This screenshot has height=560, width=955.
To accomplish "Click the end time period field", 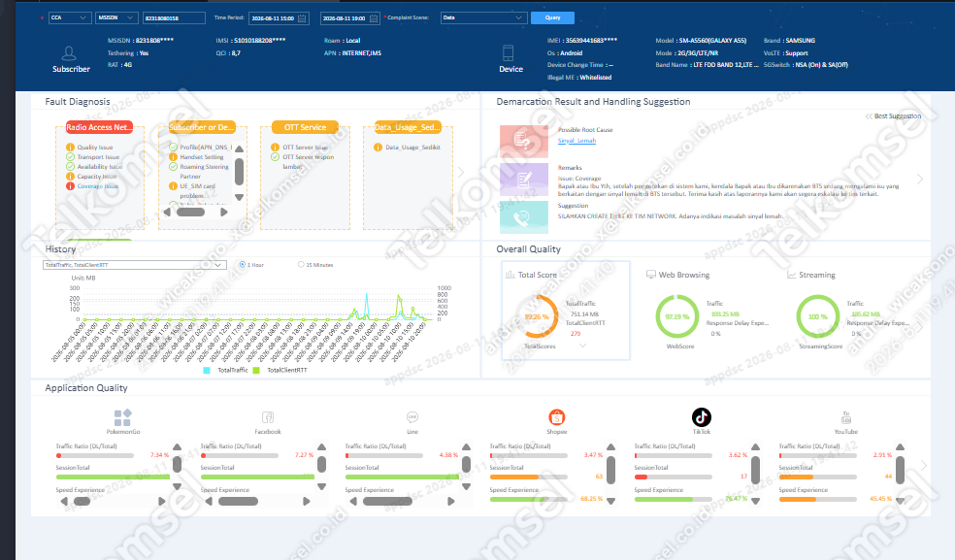I will point(350,18).
